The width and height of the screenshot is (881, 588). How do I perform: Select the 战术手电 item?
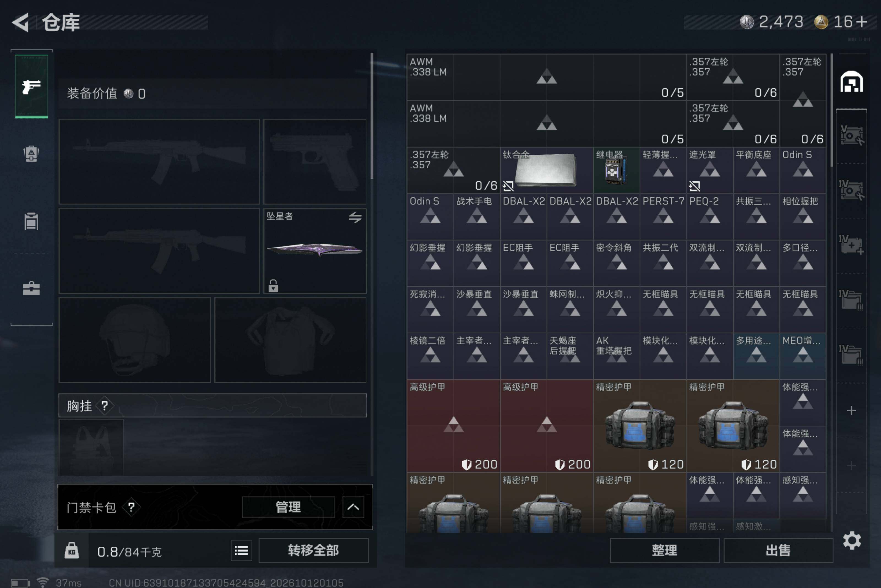(x=476, y=217)
